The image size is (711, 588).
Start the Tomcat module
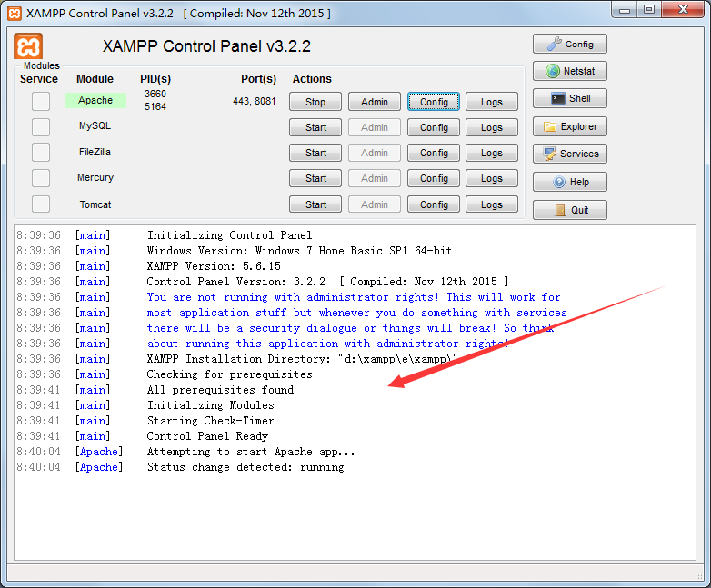[315, 204]
